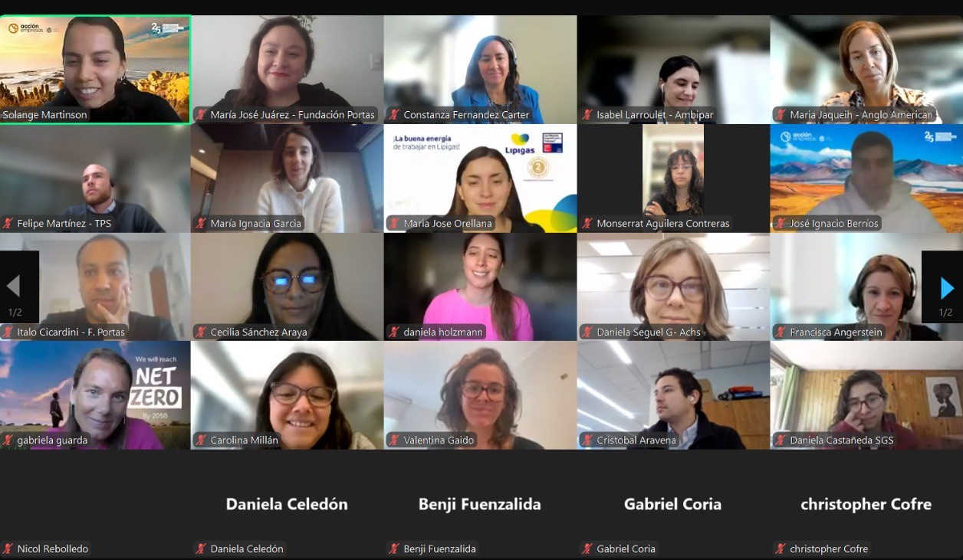This screenshot has width=963, height=560.
Task: Click muted mic icon next to daniela holzmann
Action: pyautogui.click(x=394, y=332)
